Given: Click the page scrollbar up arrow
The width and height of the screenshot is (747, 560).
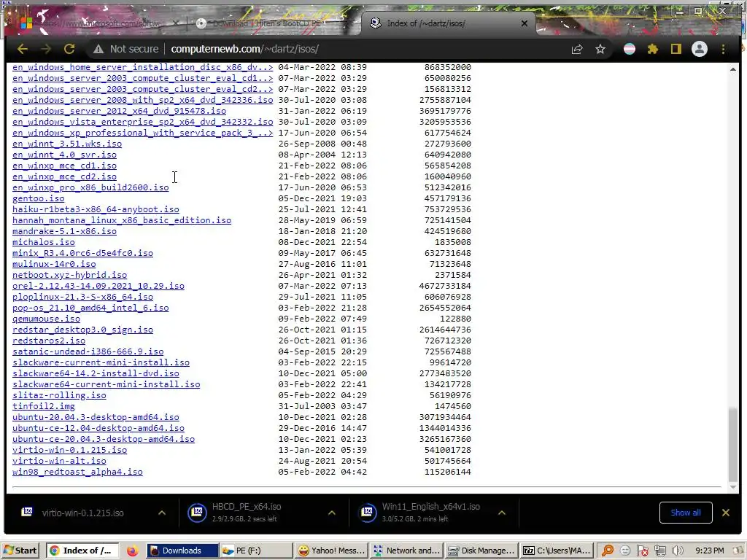Looking at the screenshot, I should pos(732,69).
